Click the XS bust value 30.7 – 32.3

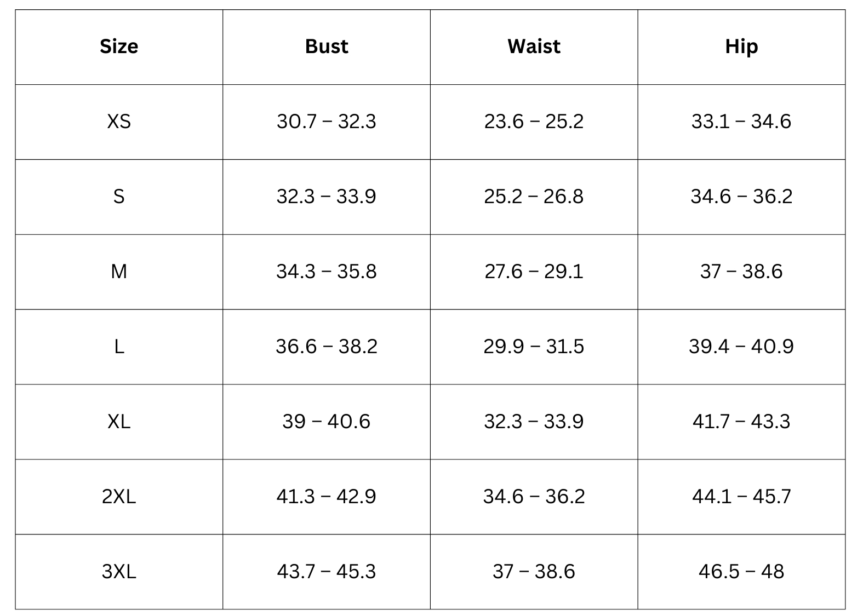(327, 122)
